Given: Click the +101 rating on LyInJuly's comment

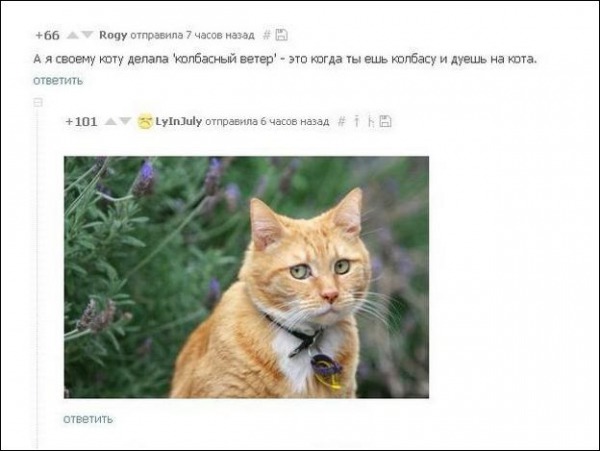Looking at the screenshot, I should 82,122.
